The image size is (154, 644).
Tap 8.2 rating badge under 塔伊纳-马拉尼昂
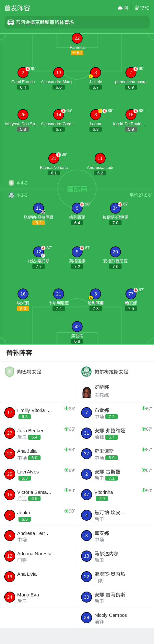click(x=39, y=223)
